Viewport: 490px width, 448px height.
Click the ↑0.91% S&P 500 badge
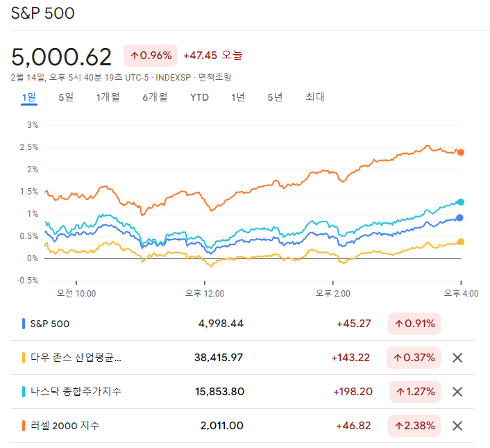click(414, 324)
